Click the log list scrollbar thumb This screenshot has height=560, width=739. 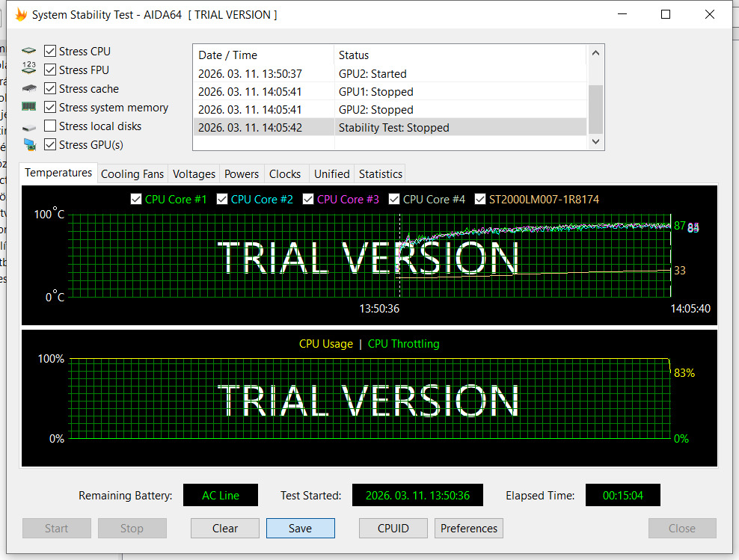coord(595,110)
